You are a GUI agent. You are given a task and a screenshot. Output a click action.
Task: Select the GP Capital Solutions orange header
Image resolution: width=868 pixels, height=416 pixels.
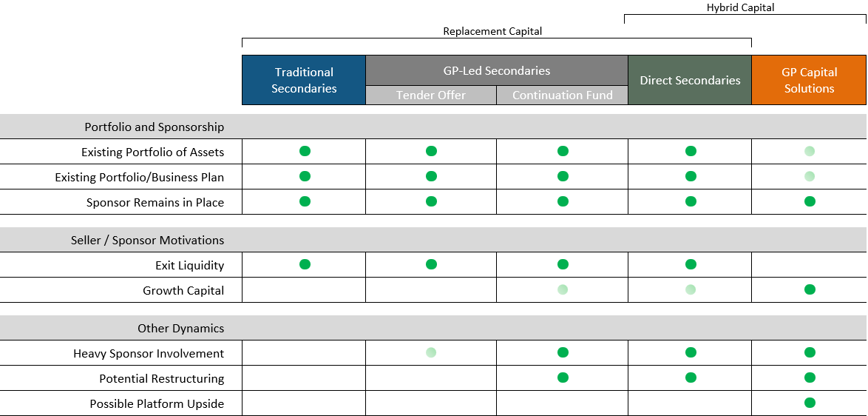click(809, 80)
